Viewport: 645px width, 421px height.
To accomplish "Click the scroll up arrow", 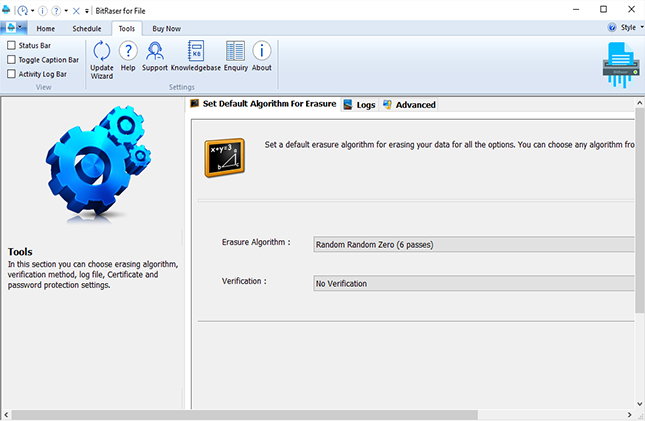I will 639,102.
